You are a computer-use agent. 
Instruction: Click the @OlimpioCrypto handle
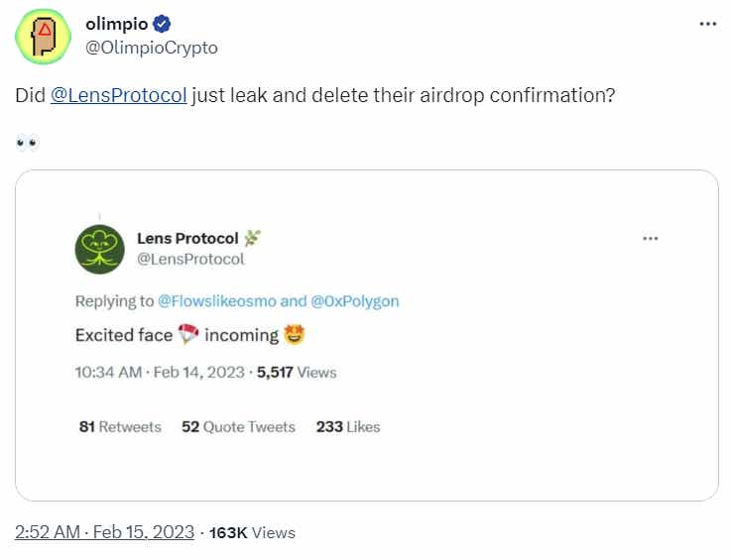click(152, 48)
